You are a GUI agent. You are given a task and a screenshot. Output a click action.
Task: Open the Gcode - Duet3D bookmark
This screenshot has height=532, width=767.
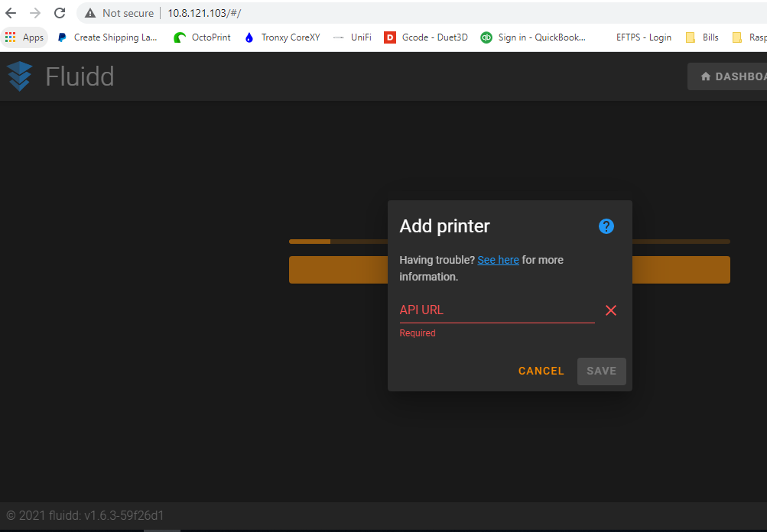[426, 37]
